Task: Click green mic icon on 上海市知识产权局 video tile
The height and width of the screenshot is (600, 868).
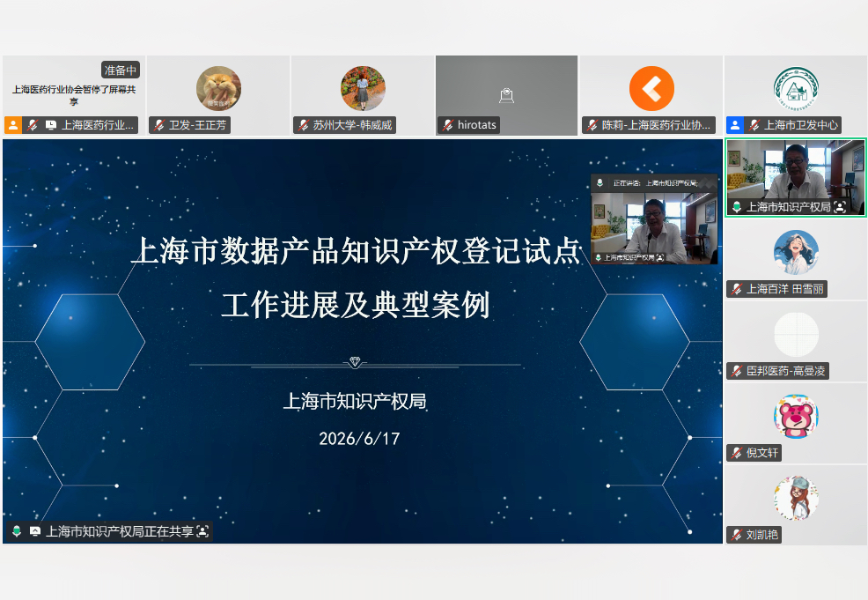Action: coord(737,207)
